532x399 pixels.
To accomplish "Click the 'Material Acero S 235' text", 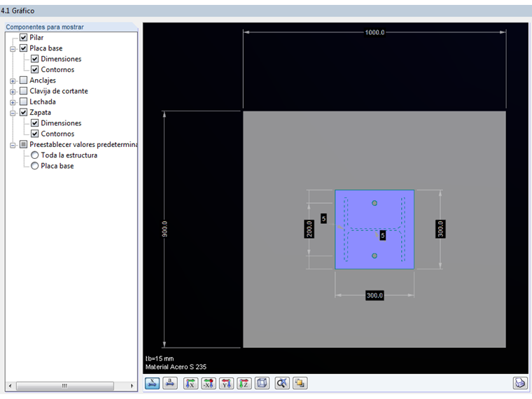I will click(176, 367).
